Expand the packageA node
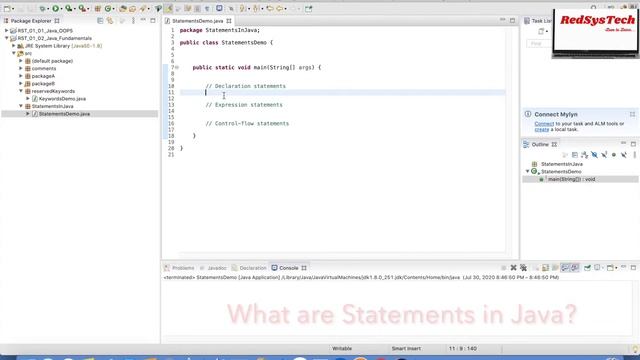The image size is (640, 360). (21, 76)
